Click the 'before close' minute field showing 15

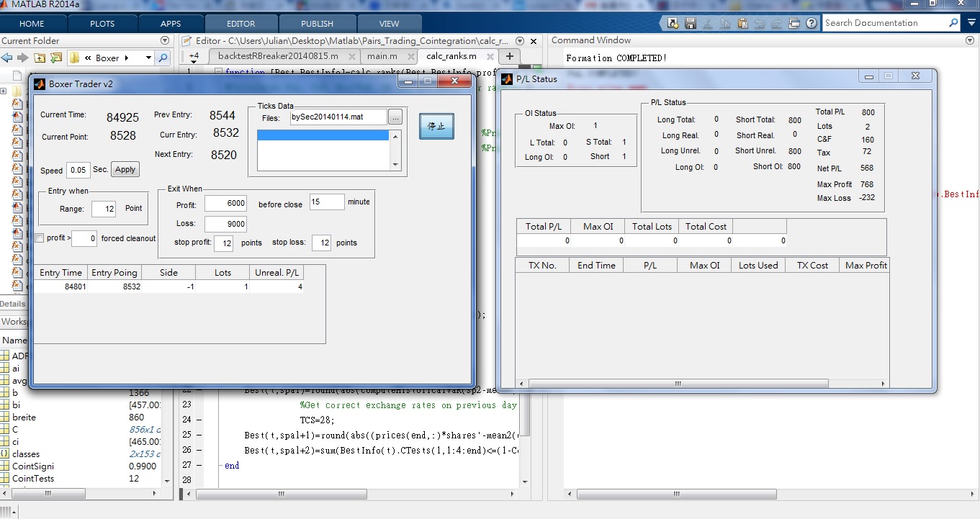[327, 202]
